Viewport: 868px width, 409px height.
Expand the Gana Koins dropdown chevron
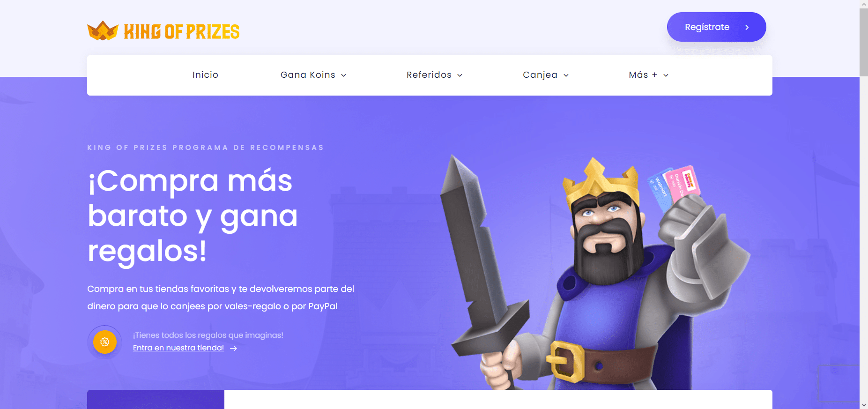click(343, 75)
